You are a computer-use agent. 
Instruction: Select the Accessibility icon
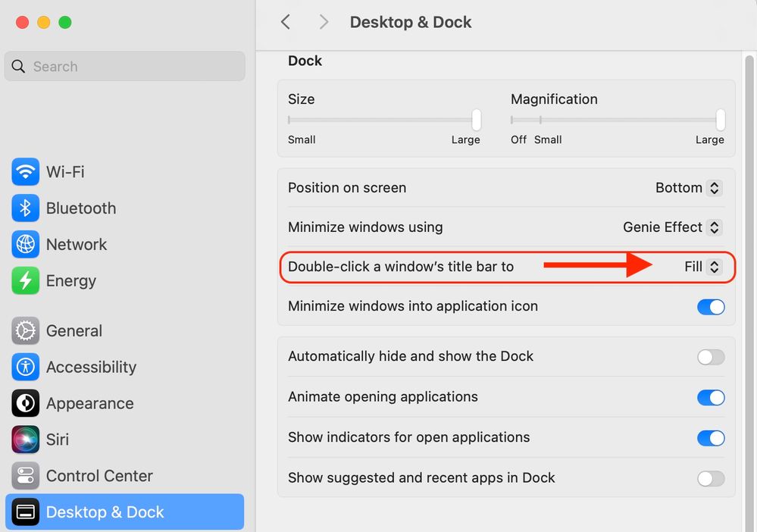[26, 368]
